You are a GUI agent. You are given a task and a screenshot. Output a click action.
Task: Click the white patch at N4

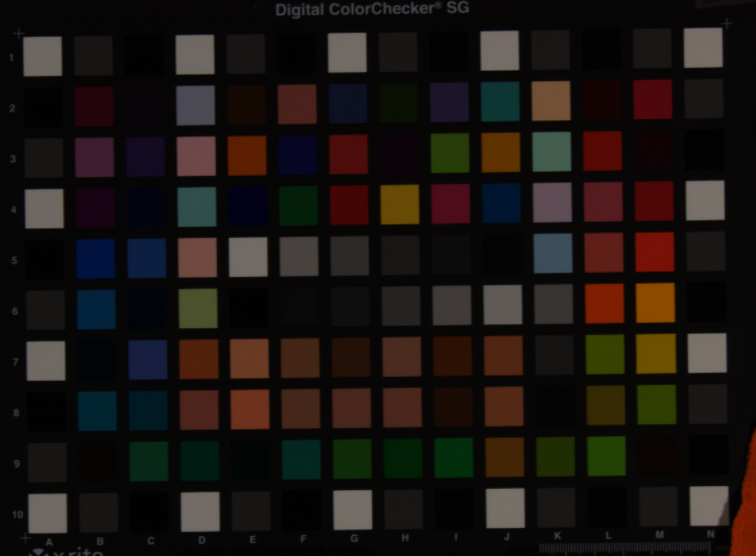(x=705, y=200)
